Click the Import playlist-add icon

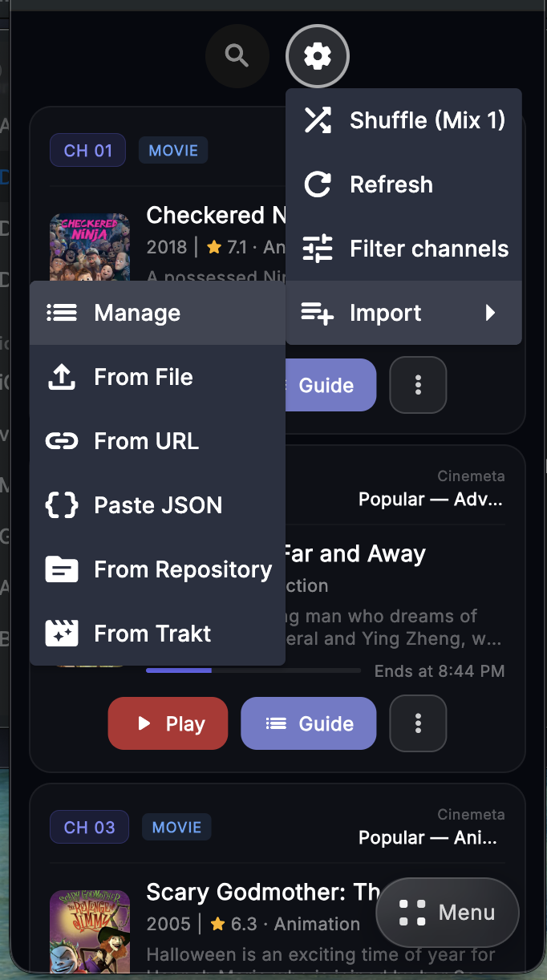(318, 313)
